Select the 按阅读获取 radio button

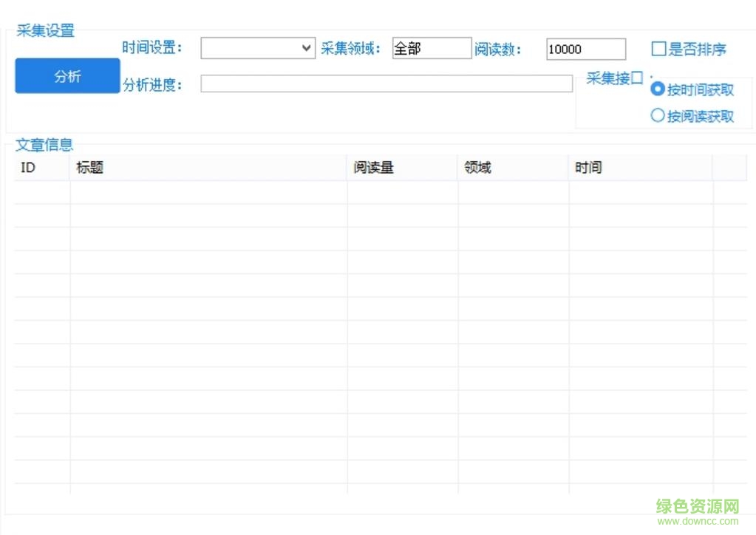coord(658,115)
